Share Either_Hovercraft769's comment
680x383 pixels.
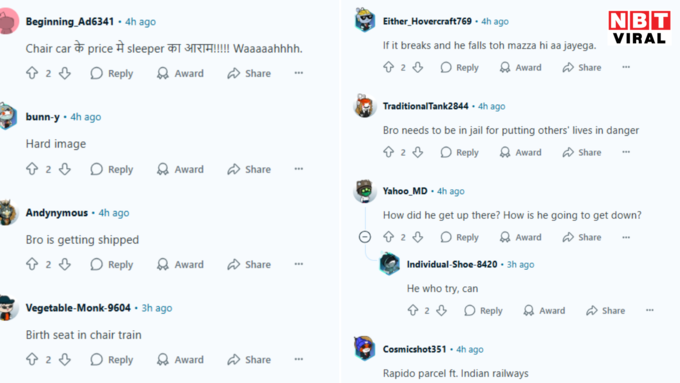pyautogui.click(x=582, y=67)
